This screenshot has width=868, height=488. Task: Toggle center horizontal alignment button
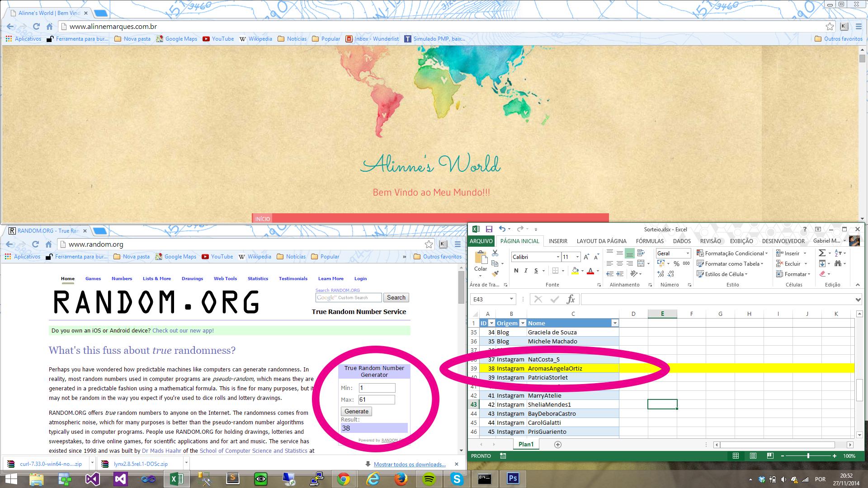click(x=620, y=263)
